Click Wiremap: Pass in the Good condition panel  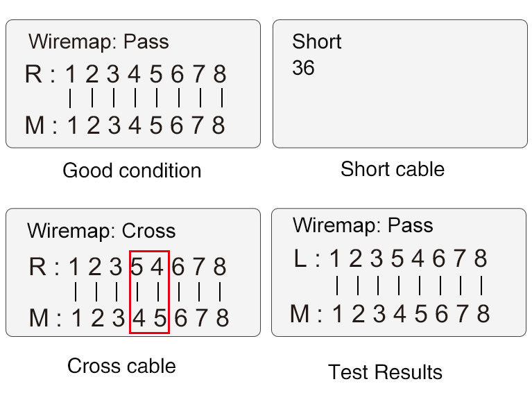[x=98, y=42]
